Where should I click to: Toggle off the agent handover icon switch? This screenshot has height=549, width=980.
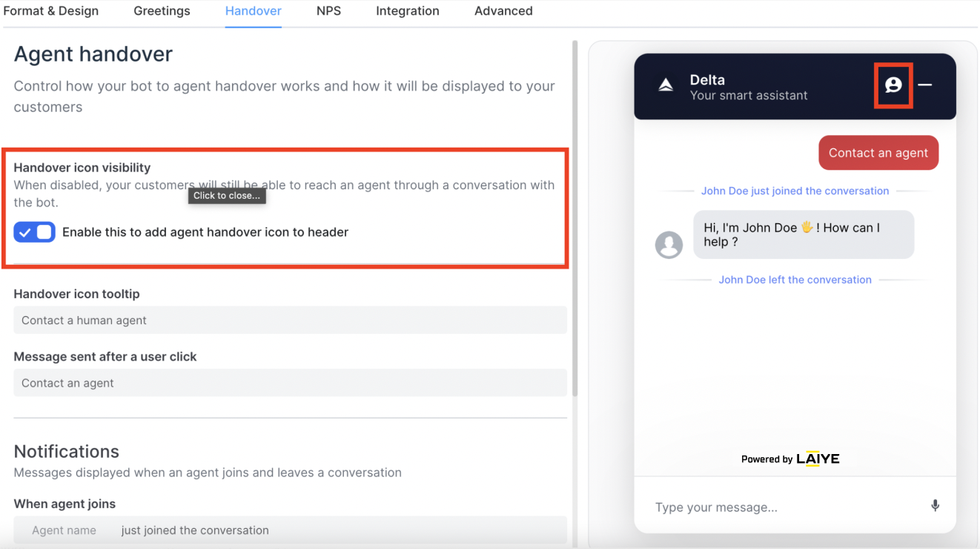(34, 232)
